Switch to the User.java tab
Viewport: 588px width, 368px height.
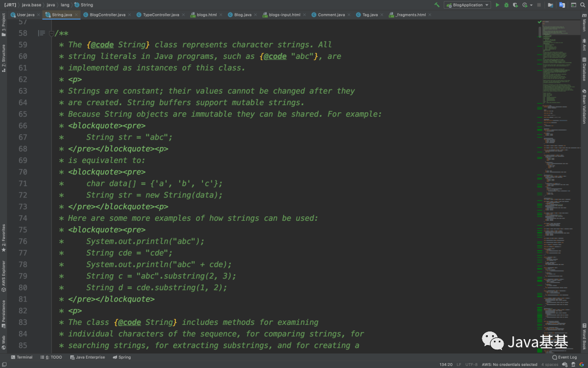click(x=26, y=15)
